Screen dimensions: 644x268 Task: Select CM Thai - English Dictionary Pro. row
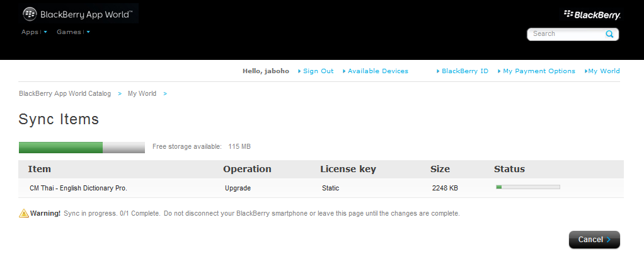[321, 189]
